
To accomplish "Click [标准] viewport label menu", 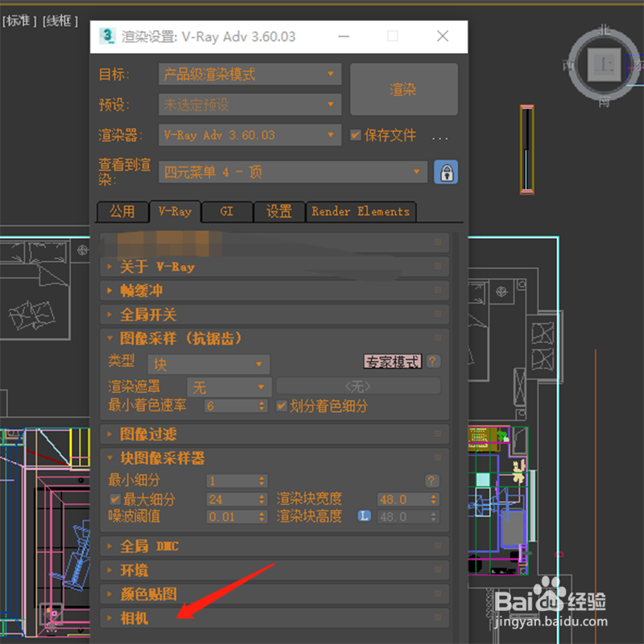I will [x=19, y=21].
